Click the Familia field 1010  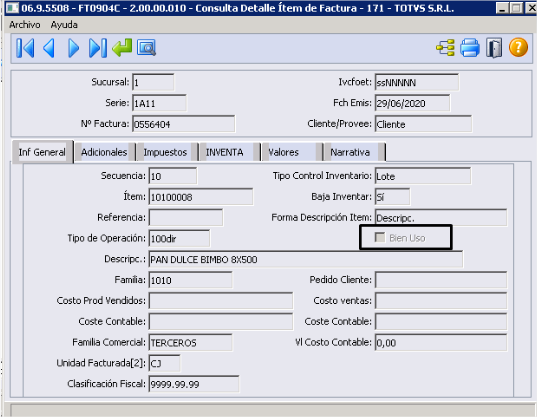190,280
